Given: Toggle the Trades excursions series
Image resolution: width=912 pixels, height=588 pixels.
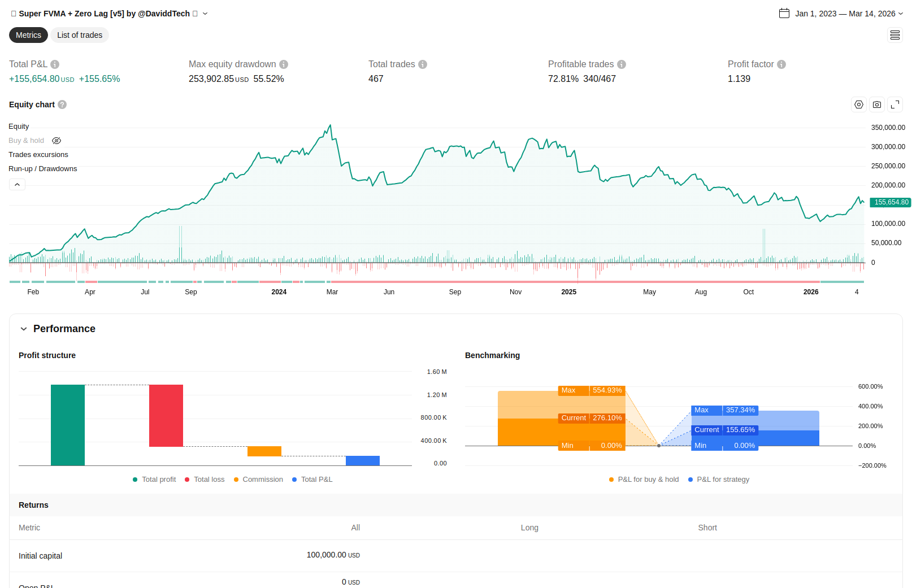Looking at the screenshot, I should (38, 155).
